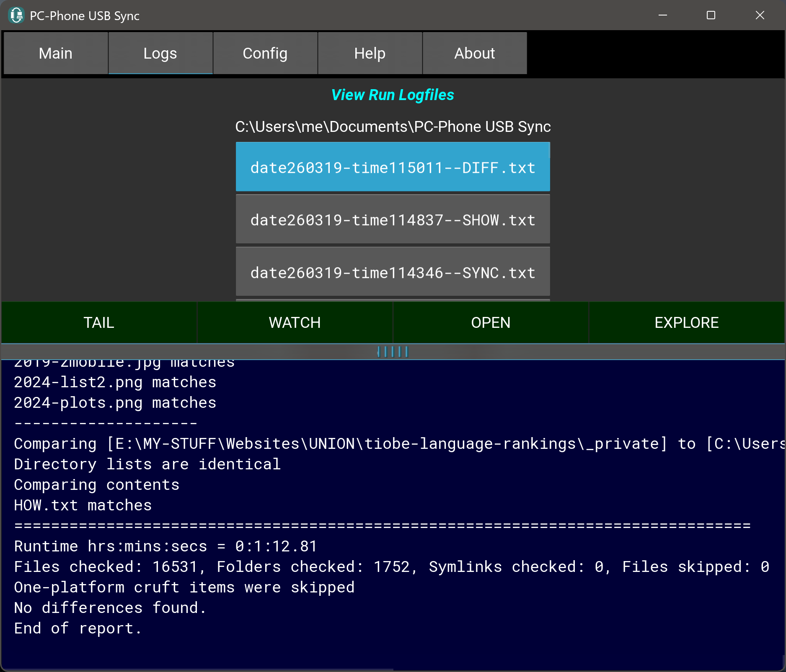
Task: Switch to the Main tab
Action: 56,54
